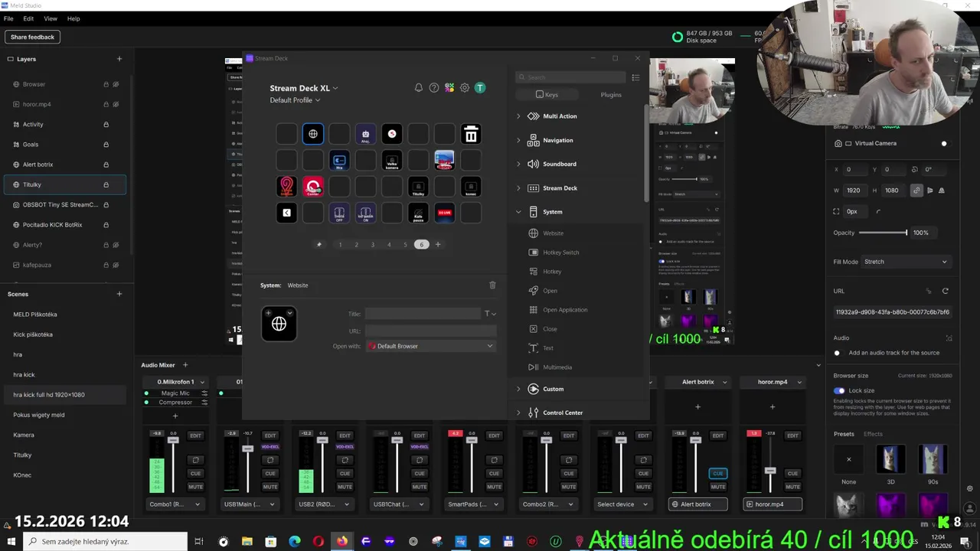This screenshot has height=551, width=980.
Task: Open the View menu
Action: (51, 18)
